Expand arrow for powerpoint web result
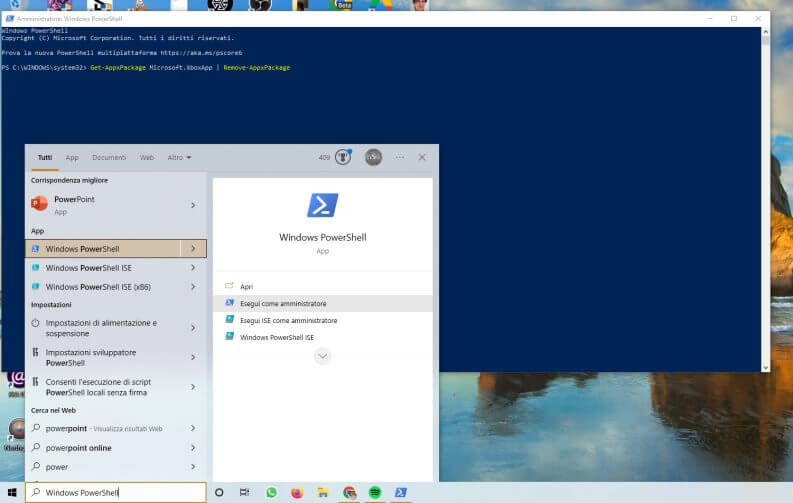 pos(193,428)
